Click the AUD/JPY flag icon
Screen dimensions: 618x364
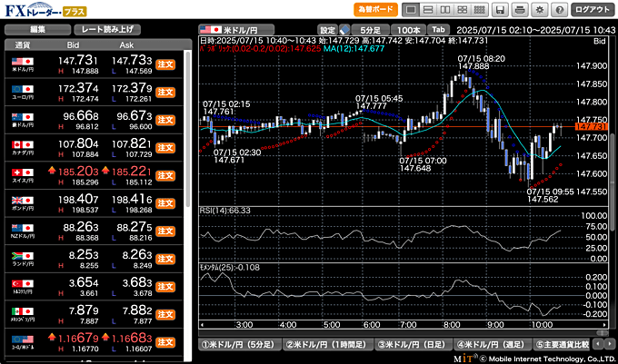click(x=23, y=117)
